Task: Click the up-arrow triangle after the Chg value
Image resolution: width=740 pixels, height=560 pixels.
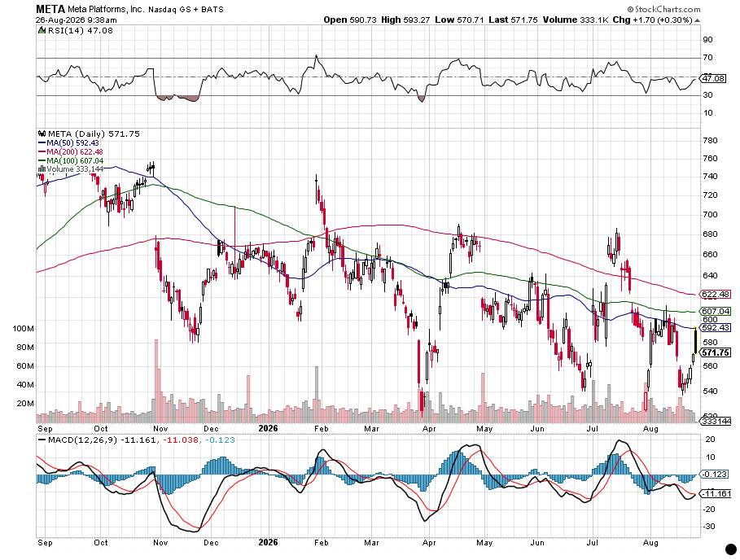Action: [698, 20]
